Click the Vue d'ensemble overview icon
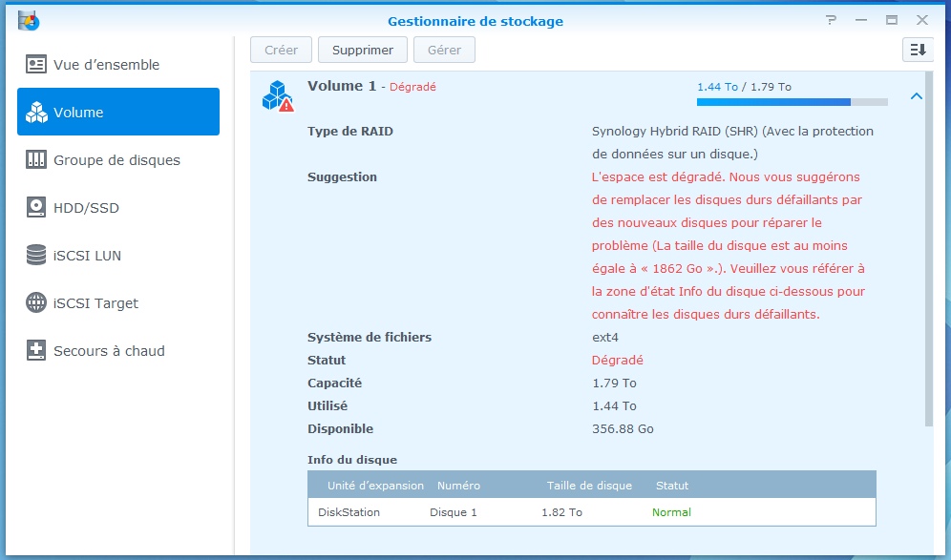The image size is (951, 560). coord(35,64)
